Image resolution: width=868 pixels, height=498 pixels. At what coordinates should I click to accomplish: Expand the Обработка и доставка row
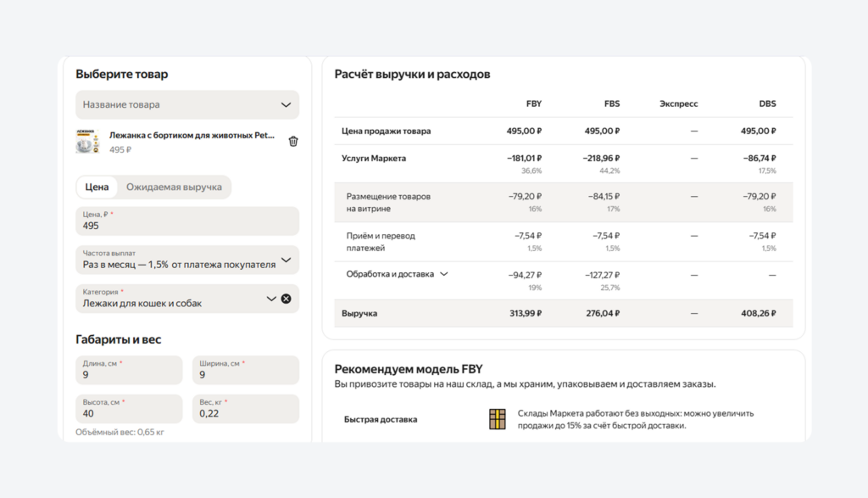443,274
